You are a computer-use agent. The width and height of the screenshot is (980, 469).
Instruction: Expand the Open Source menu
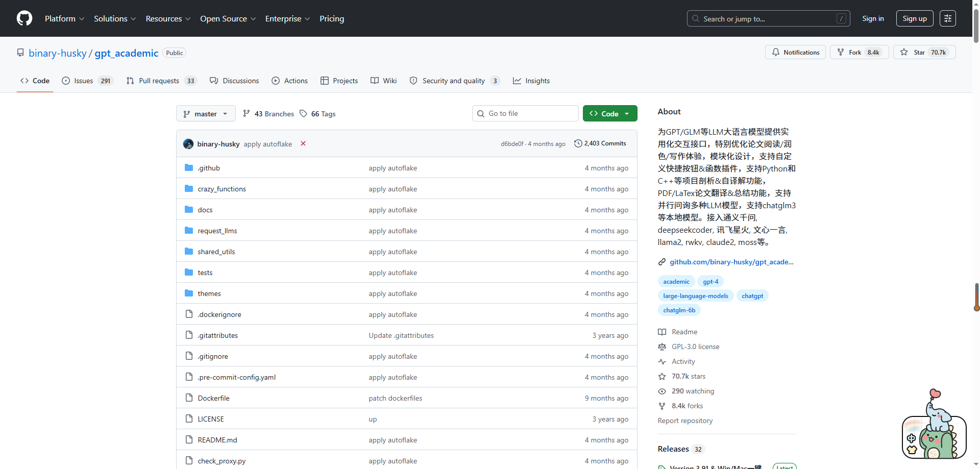228,18
